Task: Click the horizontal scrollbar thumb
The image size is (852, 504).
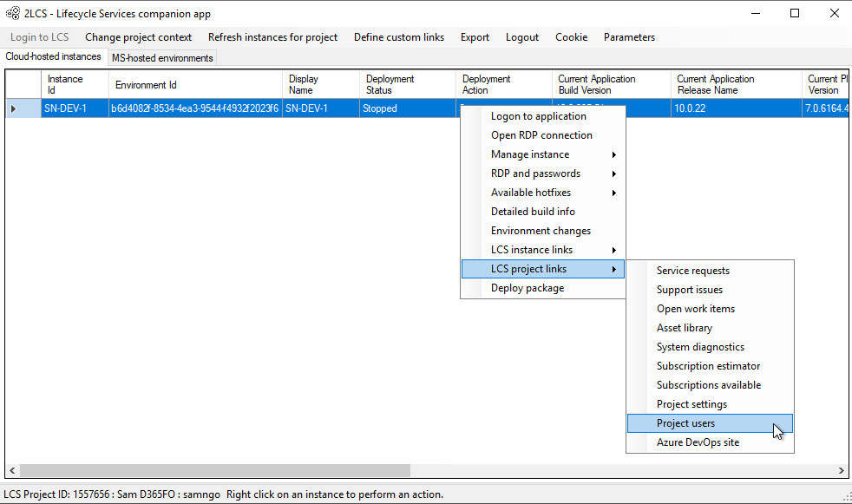Action: point(215,470)
